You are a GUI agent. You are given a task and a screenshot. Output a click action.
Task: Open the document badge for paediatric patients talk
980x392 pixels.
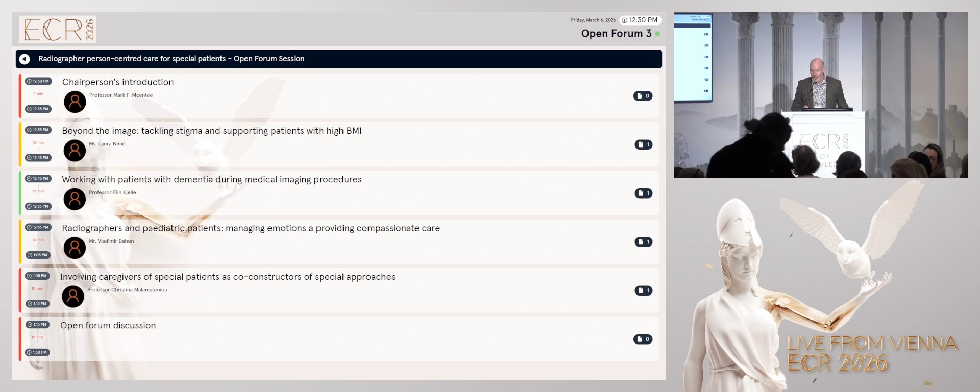[644, 242]
